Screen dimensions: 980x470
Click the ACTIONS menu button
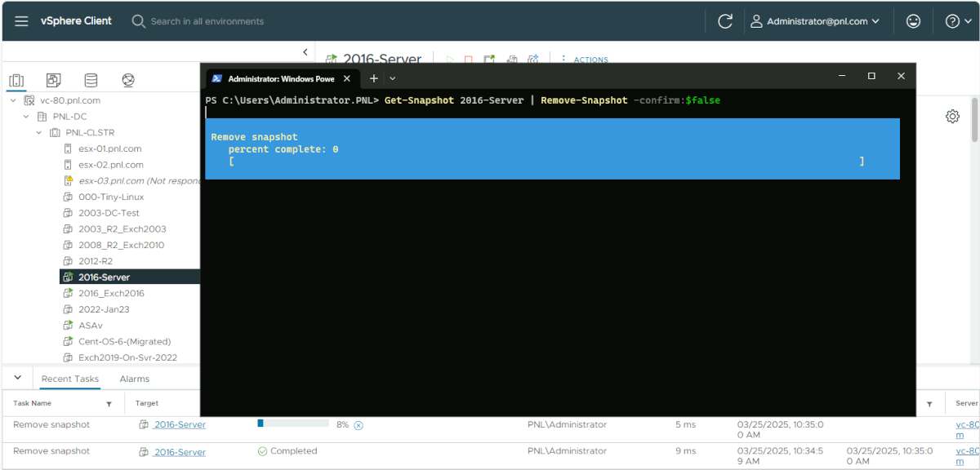click(x=590, y=60)
